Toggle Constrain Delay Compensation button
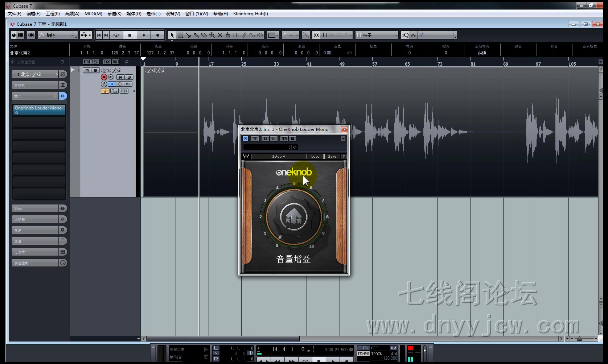 pos(31,35)
